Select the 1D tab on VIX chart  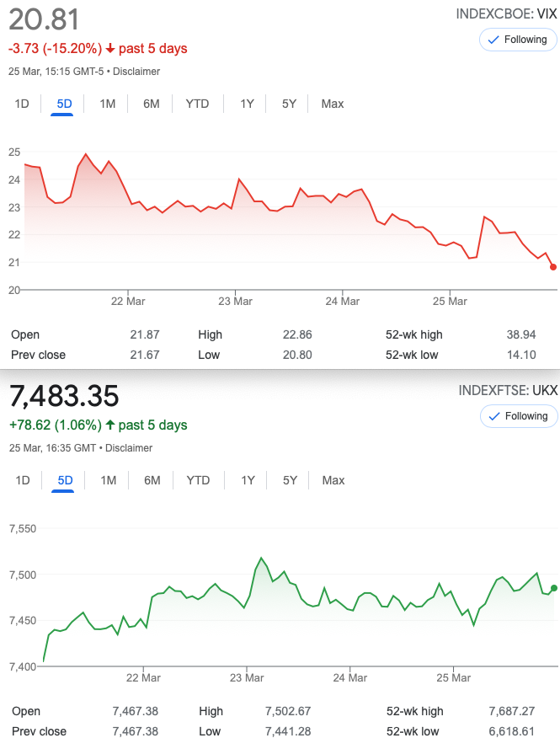click(x=22, y=104)
